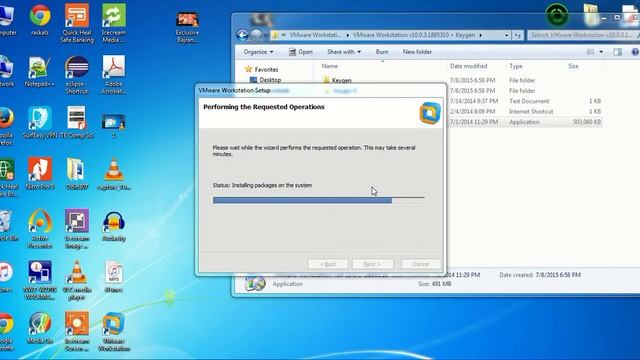
Task: Select the TE Comp Sci desktop file
Action: [77, 122]
